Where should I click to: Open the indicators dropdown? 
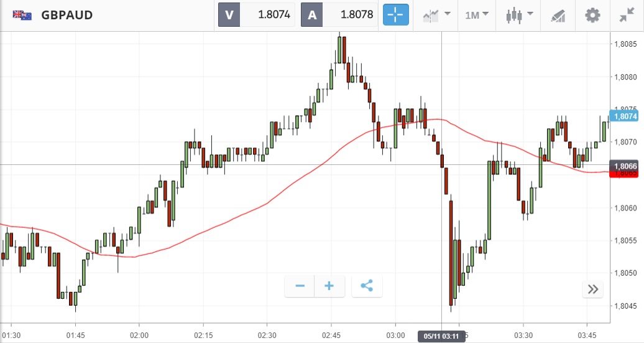click(x=436, y=15)
